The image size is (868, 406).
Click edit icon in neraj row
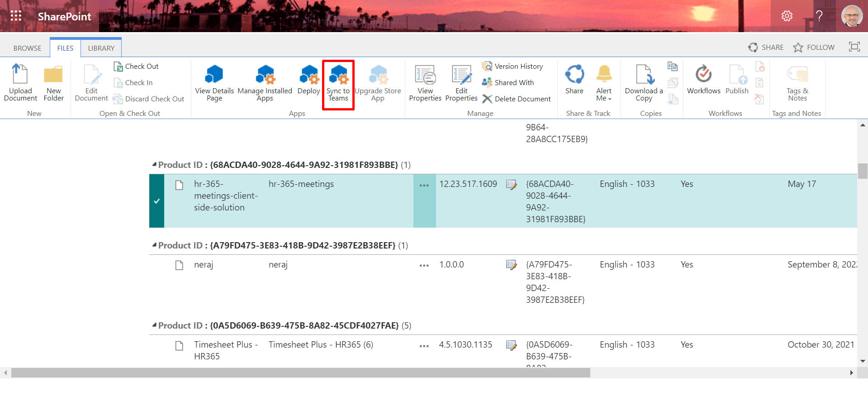click(512, 265)
